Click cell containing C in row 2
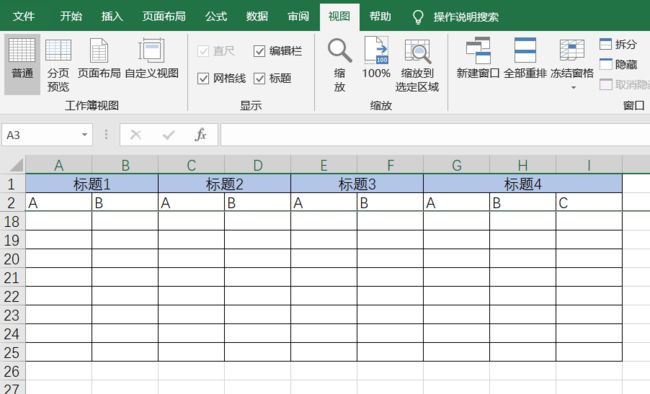650x394 pixels. click(x=589, y=202)
